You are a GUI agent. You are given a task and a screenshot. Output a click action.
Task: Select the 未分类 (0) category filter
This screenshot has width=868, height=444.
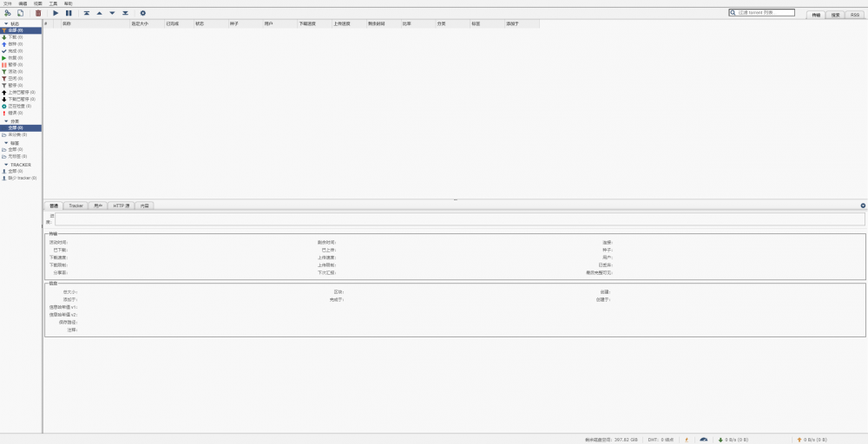coord(21,134)
